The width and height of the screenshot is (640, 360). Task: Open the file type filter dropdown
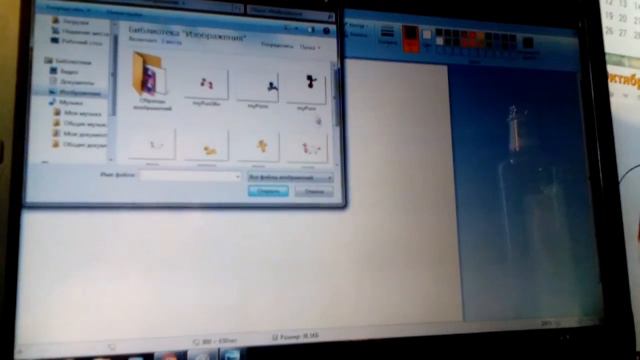click(x=290, y=178)
